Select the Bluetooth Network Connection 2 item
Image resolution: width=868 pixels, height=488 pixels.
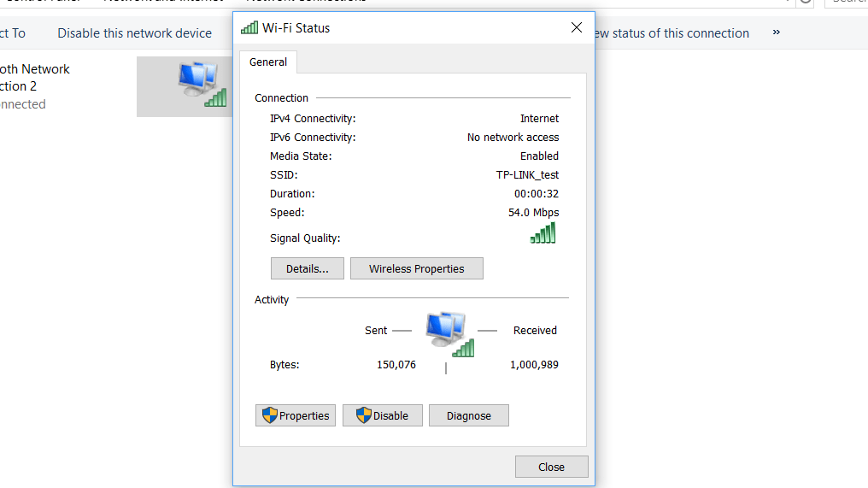(x=34, y=86)
